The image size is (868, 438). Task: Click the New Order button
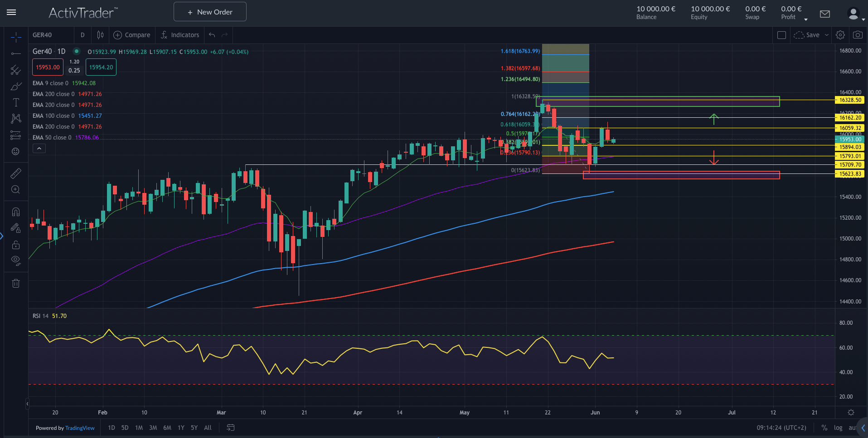point(209,11)
